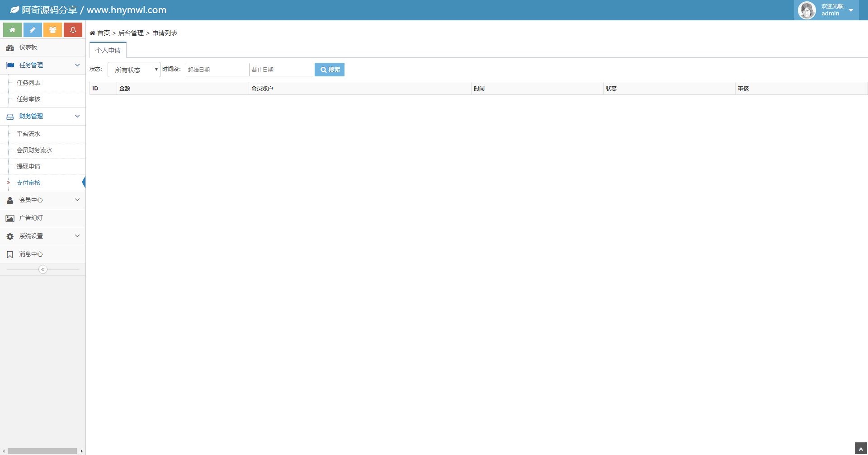Click the 起始日期 start date field
The height and width of the screenshot is (455, 868).
coord(217,70)
